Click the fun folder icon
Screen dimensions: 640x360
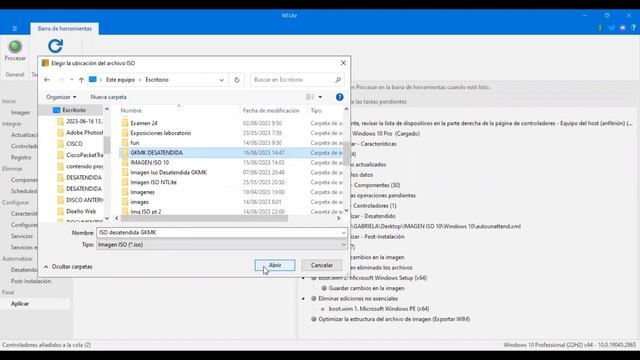[125, 143]
